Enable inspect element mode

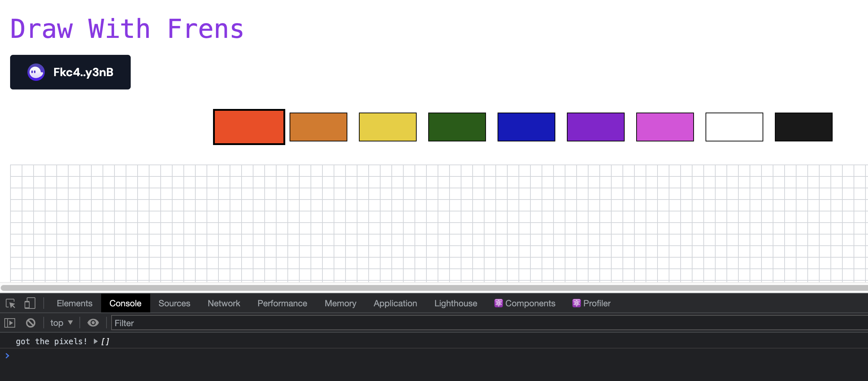(x=11, y=303)
